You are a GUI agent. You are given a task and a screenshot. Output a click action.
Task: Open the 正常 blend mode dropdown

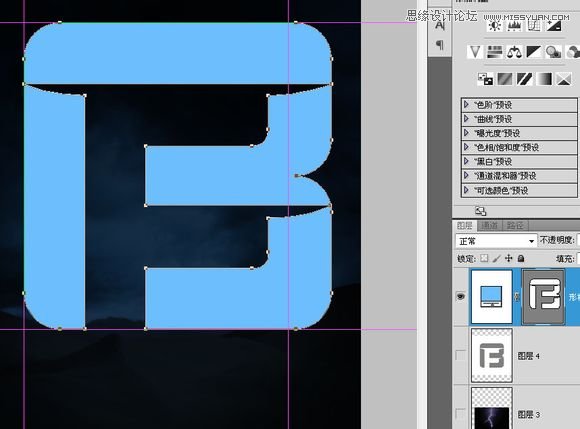pos(496,241)
